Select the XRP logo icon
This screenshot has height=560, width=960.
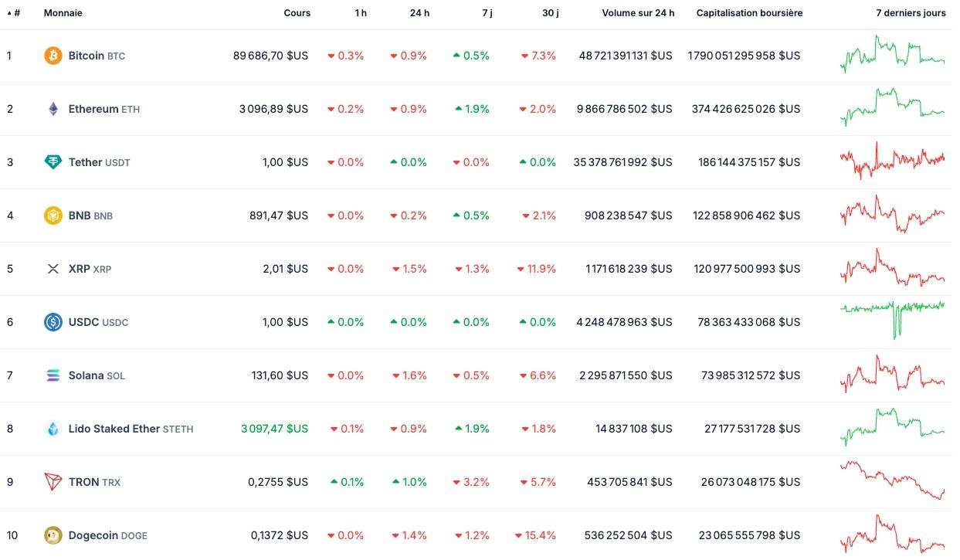[53, 269]
